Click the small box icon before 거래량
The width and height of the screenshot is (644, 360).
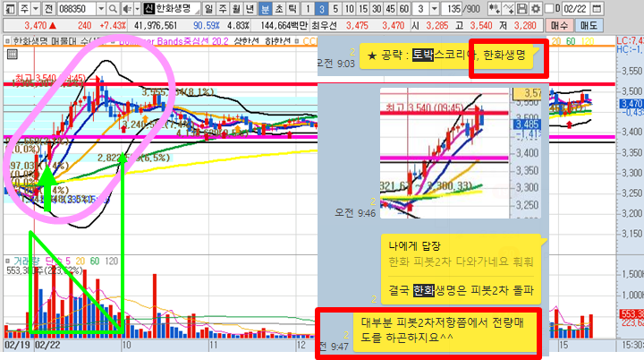7,261
